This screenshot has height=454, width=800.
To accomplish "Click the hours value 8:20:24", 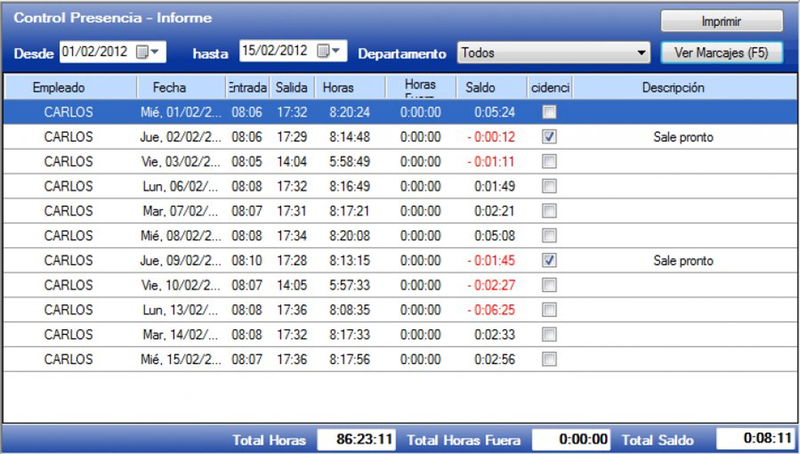I will point(349,112).
